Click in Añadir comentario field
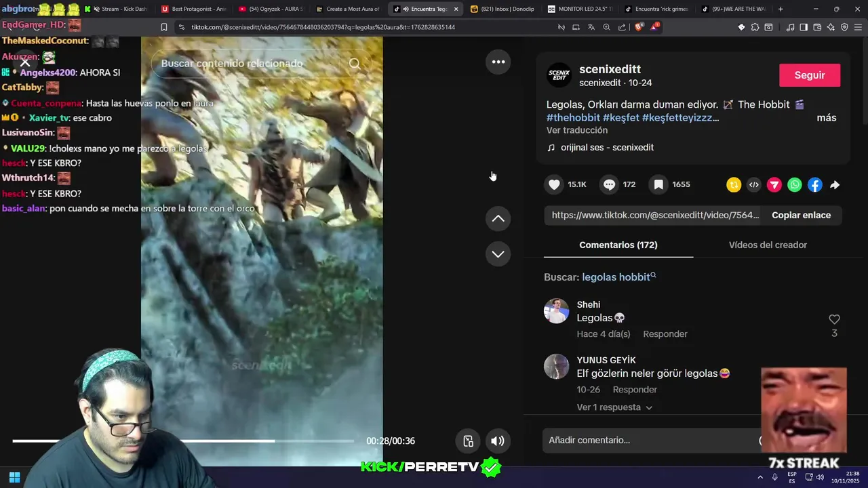 (x=651, y=441)
